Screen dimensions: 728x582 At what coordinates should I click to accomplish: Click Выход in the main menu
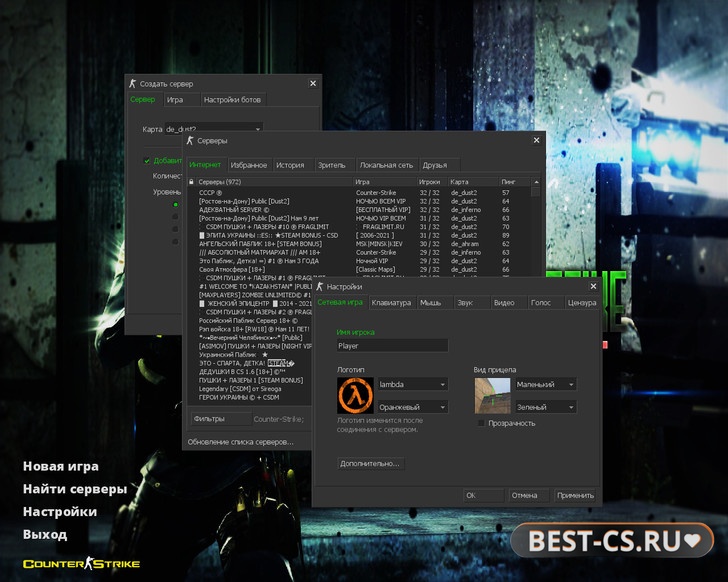[x=45, y=535]
